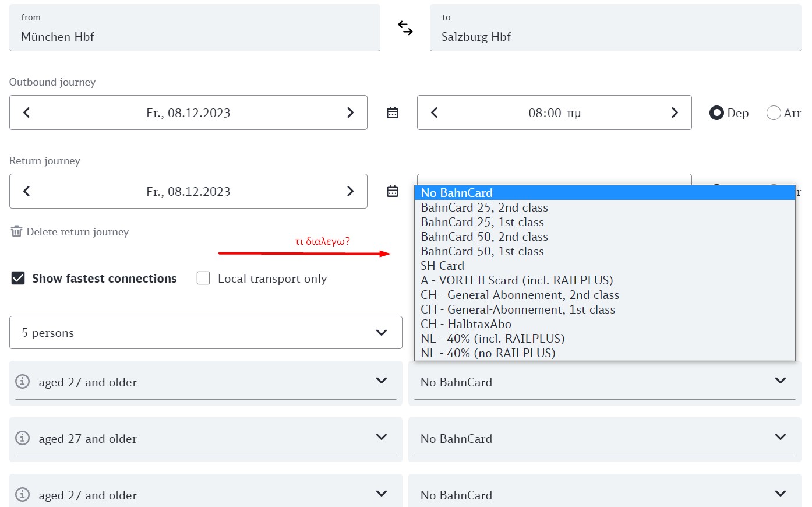
Task: Click the info icon beside first traveller age
Action: [x=22, y=382]
